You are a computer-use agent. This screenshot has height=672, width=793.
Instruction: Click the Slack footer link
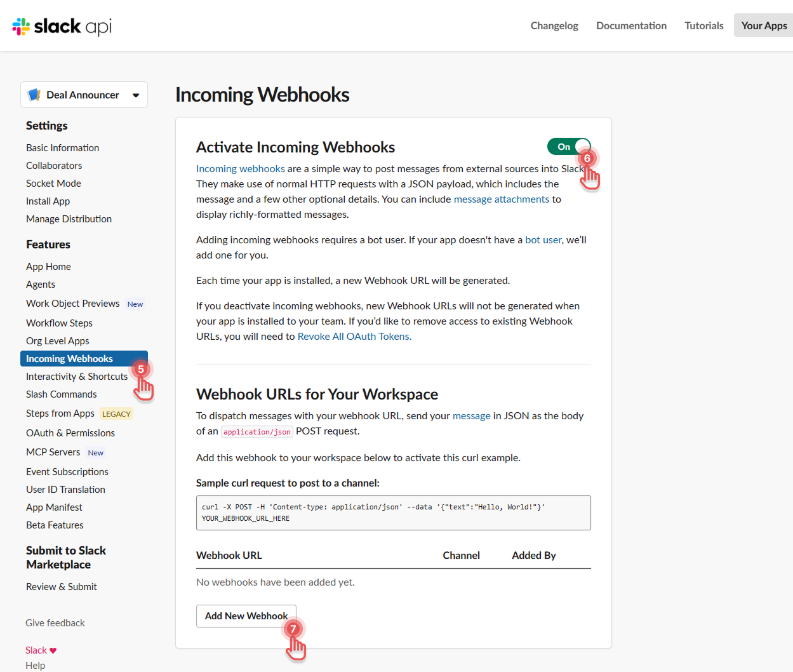36,650
